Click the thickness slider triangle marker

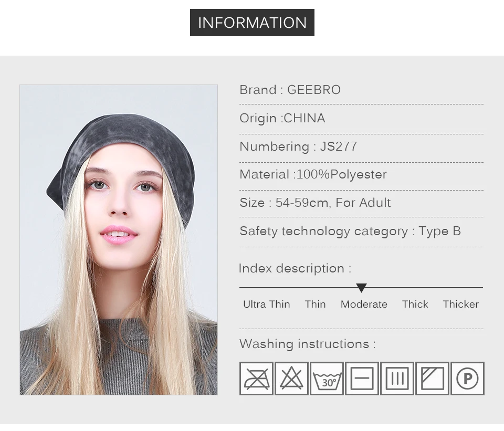(361, 288)
